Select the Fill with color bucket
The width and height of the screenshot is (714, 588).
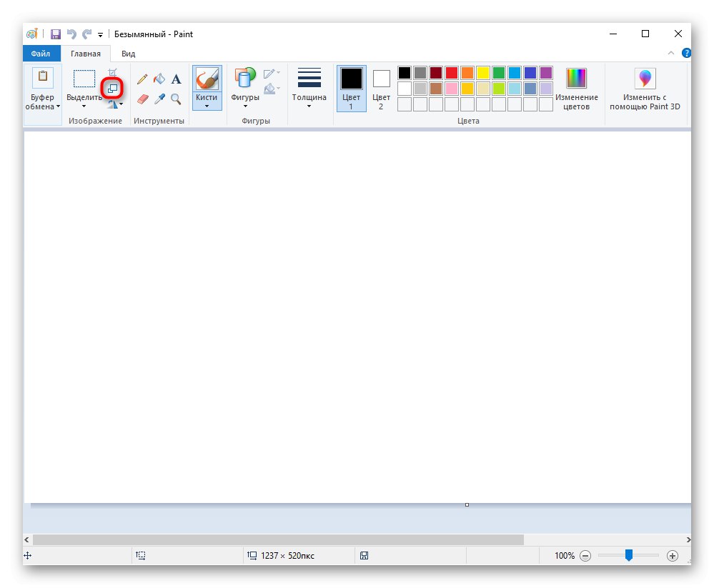159,79
